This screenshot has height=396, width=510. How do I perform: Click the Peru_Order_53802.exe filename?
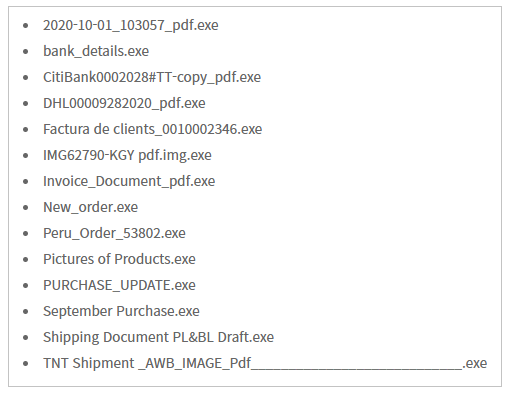point(114,233)
